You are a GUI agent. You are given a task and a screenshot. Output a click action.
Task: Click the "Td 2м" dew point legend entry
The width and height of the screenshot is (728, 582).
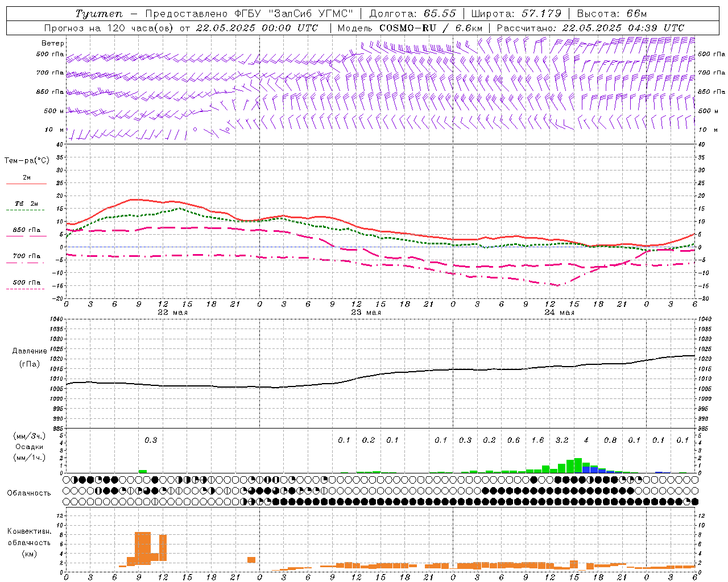pyautogui.click(x=27, y=203)
